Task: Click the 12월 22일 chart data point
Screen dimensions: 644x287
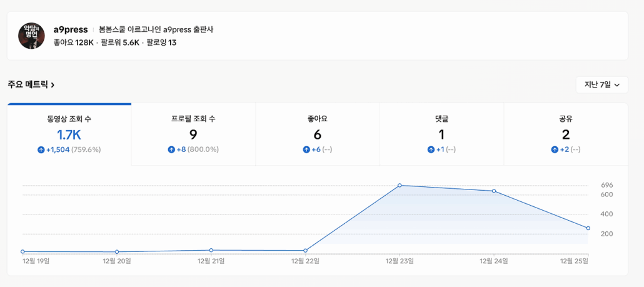Action: [305, 250]
